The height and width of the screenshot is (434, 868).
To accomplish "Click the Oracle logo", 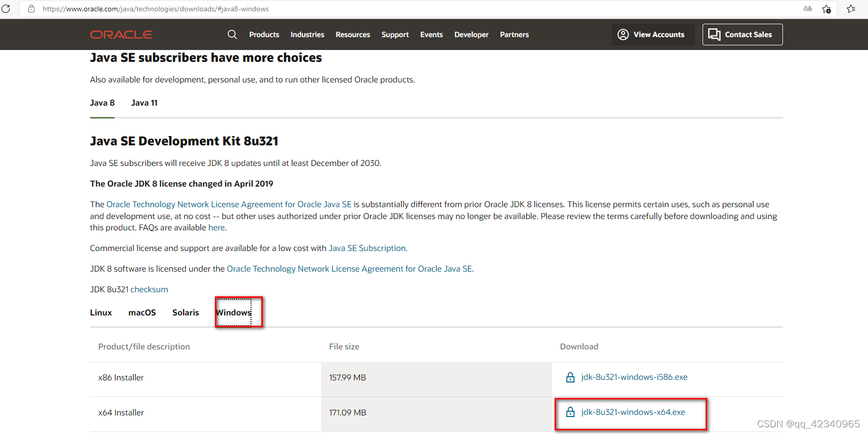I will tap(121, 35).
